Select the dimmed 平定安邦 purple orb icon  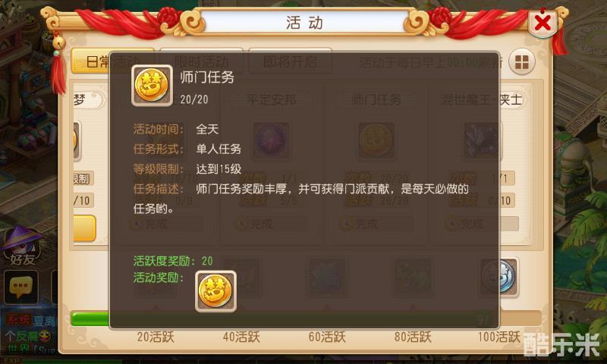point(271,140)
